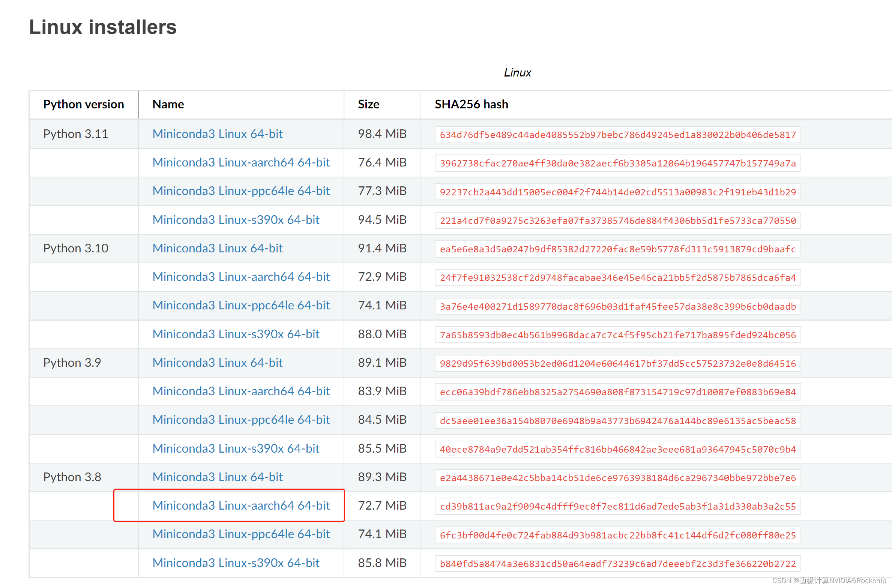Open Miniconda3 Linux 64-bit for Python 3.8
The width and height of the screenshot is (892, 588).
tap(218, 477)
